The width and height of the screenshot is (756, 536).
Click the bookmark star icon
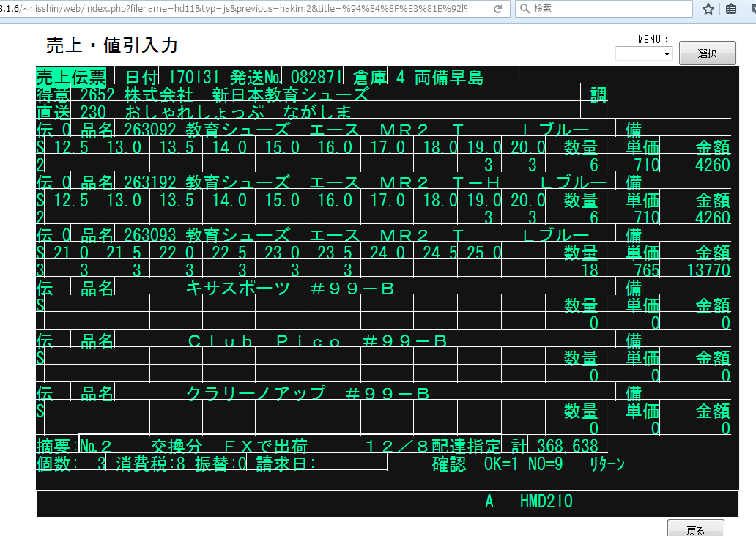click(x=708, y=9)
